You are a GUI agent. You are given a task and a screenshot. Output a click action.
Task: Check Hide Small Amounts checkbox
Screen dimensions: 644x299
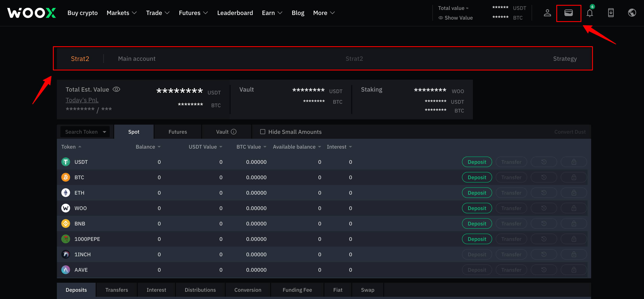(x=262, y=132)
